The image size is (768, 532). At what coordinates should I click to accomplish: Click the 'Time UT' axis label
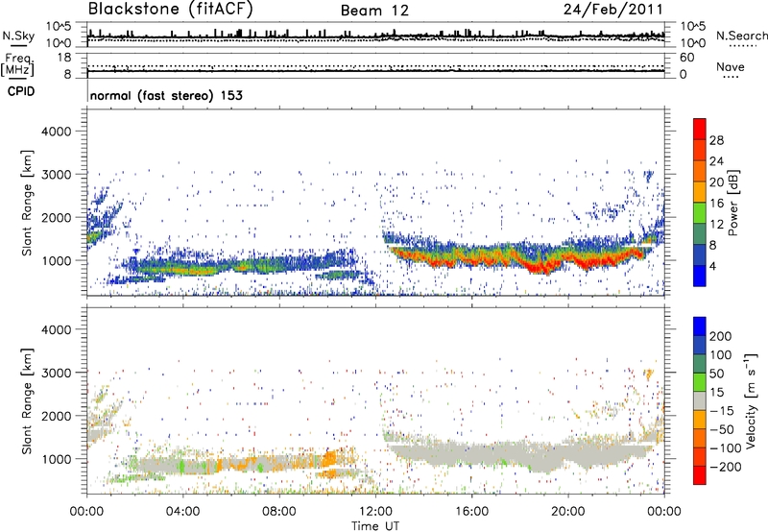(375, 525)
